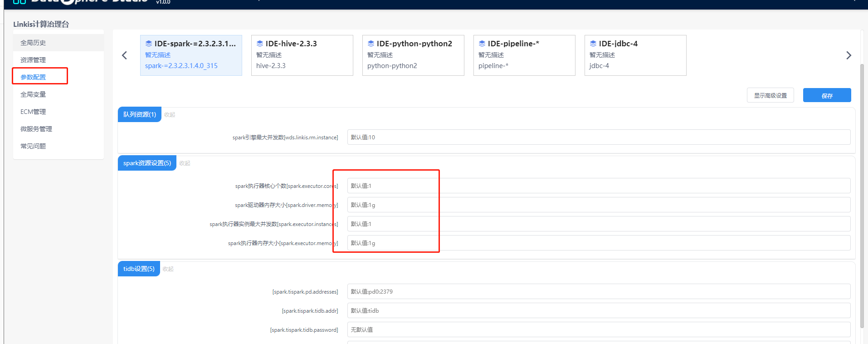
Task: Click the spark.executor.memory input field
Action: coord(599,243)
